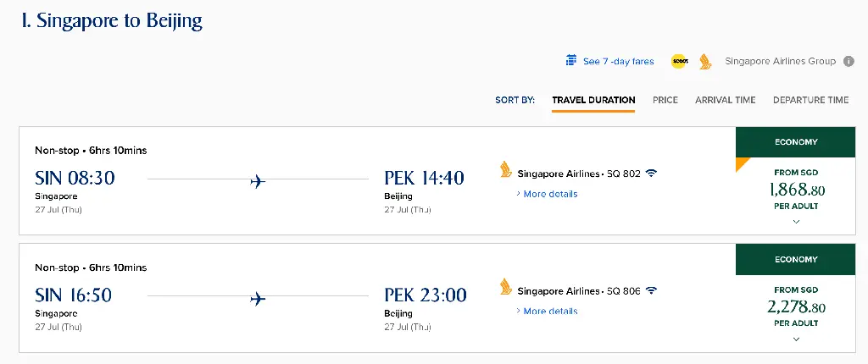Sort flights by Price
The height and width of the screenshot is (364, 868).
(x=665, y=100)
